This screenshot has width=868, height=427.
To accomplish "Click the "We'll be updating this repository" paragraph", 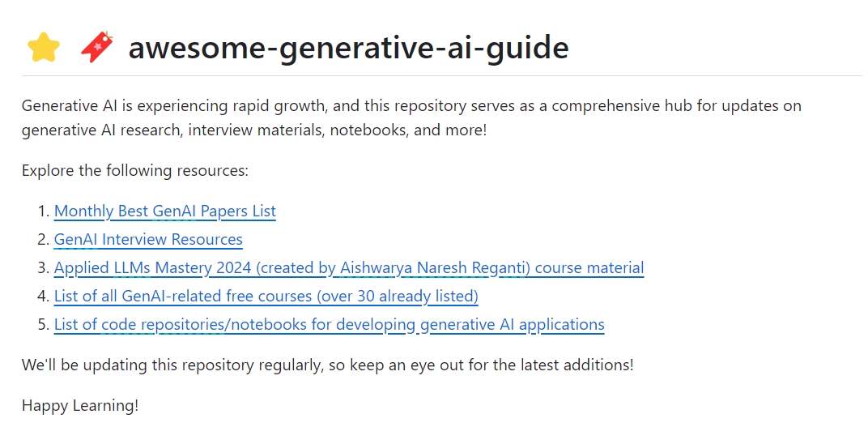I will (x=327, y=365).
